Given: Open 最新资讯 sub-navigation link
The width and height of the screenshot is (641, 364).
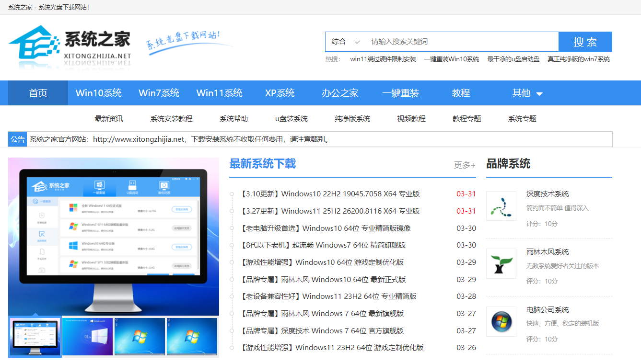Looking at the screenshot, I should pyautogui.click(x=109, y=118).
